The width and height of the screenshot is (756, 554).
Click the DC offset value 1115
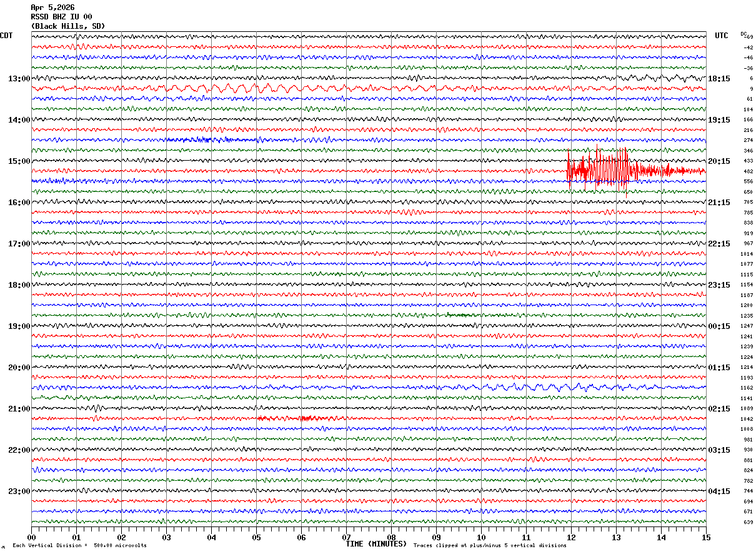747,274
